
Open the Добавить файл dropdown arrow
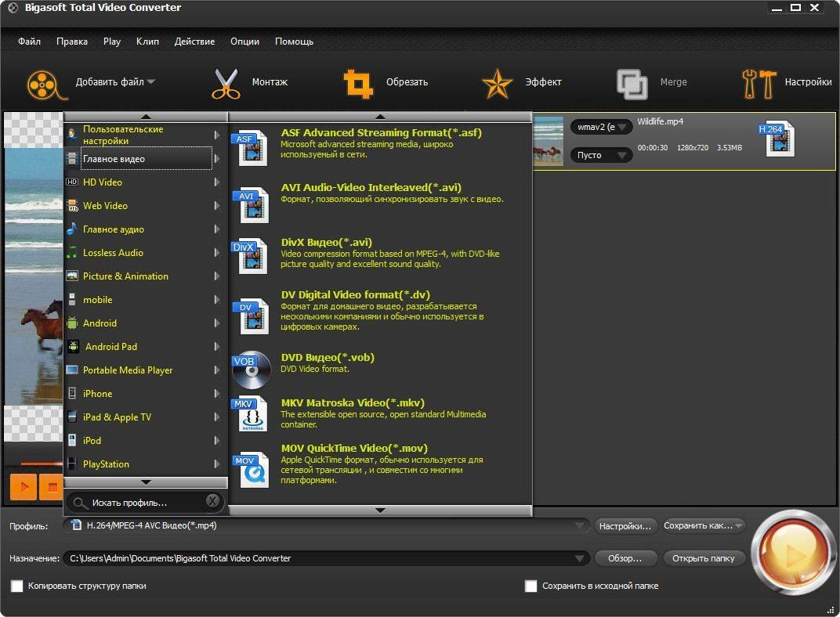pos(150,82)
